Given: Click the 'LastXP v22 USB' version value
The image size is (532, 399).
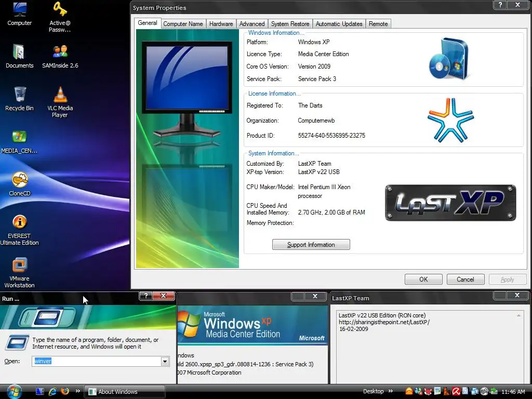Looking at the screenshot, I should pos(318,172).
